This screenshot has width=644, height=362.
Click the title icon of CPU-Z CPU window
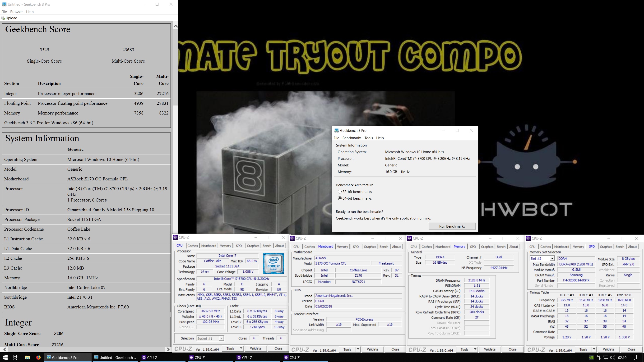click(x=176, y=237)
